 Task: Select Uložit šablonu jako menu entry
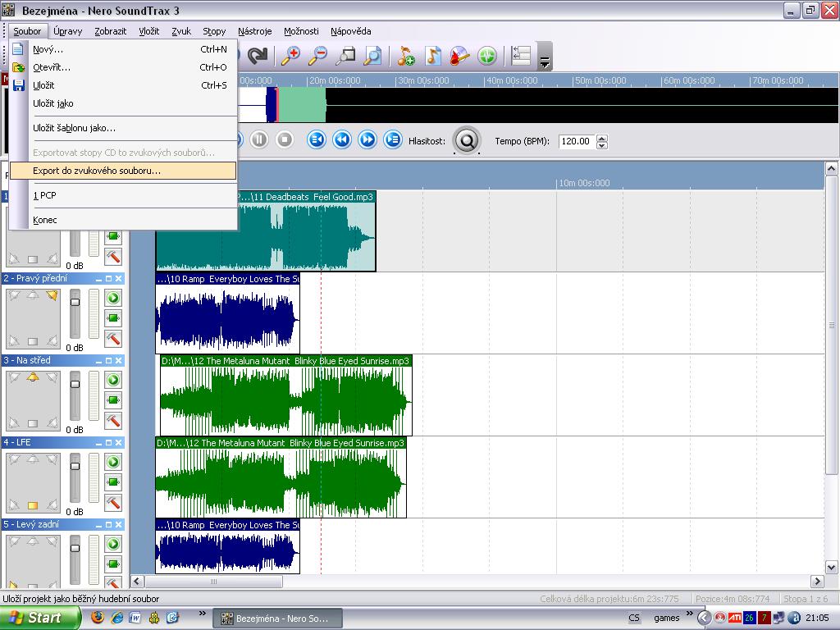click(x=123, y=128)
